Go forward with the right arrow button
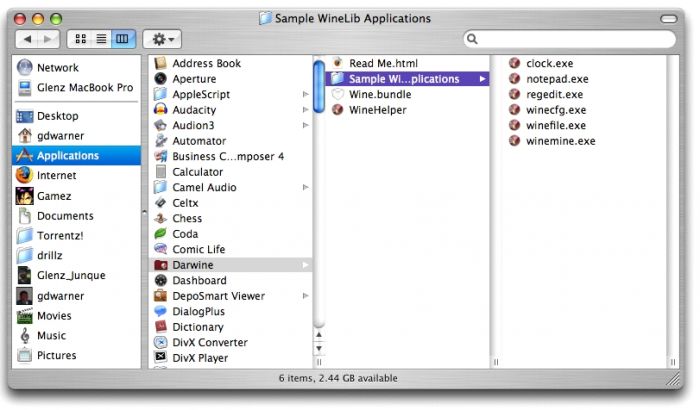This screenshot has width=700, height=410. pos(48,39)
